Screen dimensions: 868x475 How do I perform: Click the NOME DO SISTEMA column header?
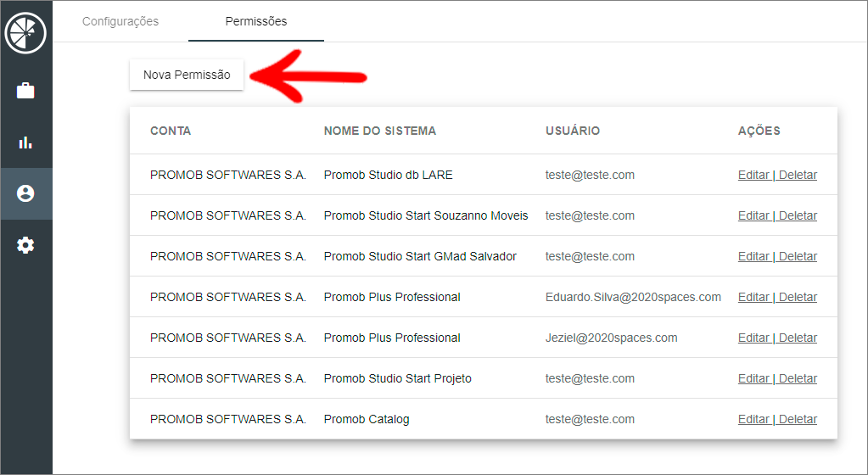point(380,131)
